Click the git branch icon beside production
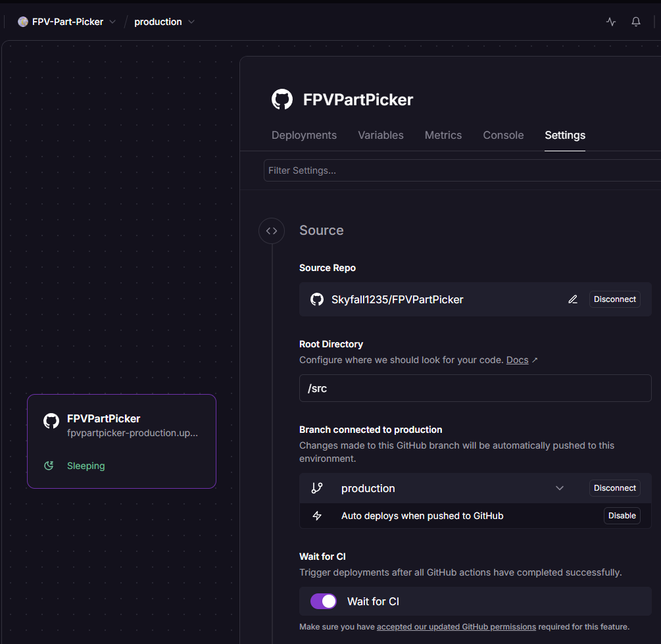Screen dimensions: 661x644 317,488
